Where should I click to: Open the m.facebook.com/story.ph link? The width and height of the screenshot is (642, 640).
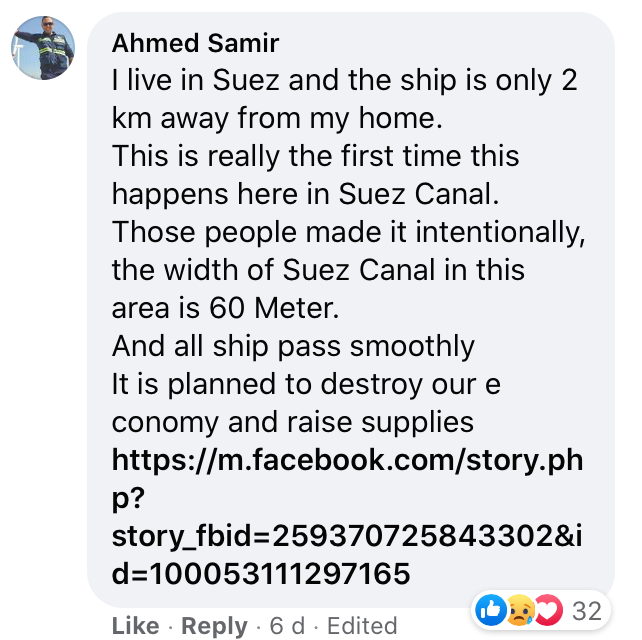pos(347,461)
